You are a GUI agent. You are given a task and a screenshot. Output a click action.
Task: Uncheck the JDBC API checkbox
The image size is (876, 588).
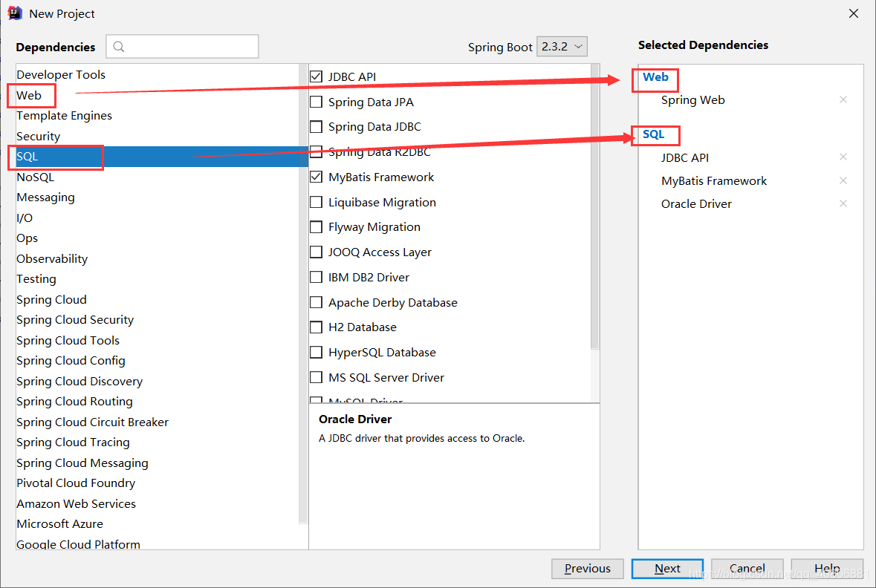click(x=317, y=76)
